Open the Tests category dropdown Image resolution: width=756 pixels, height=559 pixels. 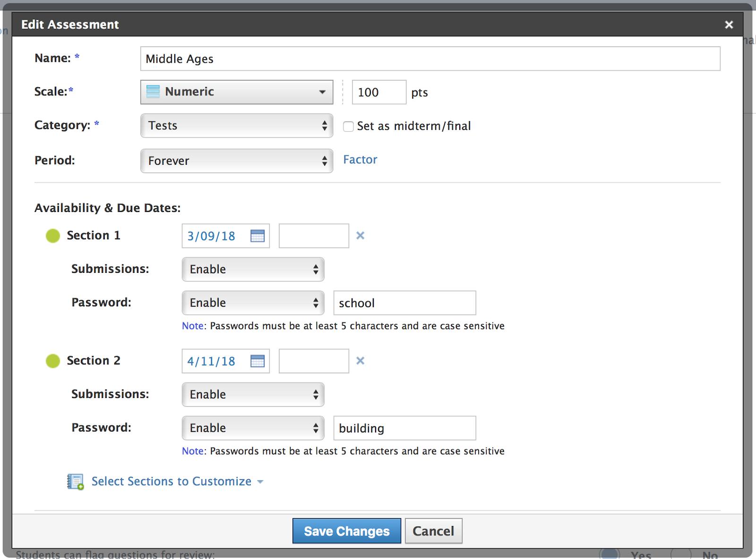pos(236,126)
